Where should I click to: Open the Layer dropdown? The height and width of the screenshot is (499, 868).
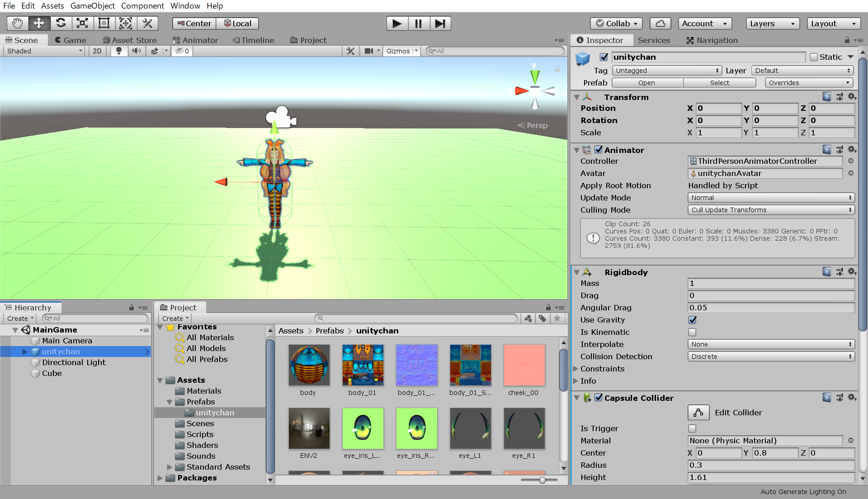802,71
